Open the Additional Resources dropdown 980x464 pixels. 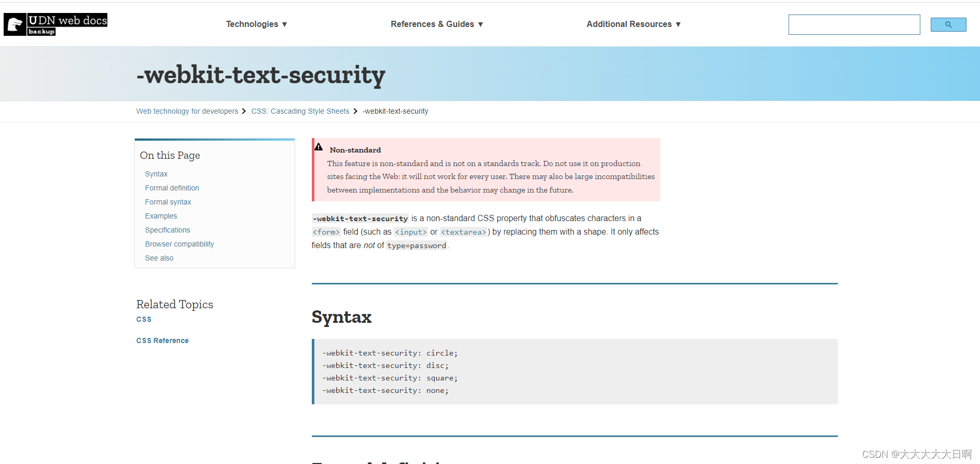coord(633,24)
